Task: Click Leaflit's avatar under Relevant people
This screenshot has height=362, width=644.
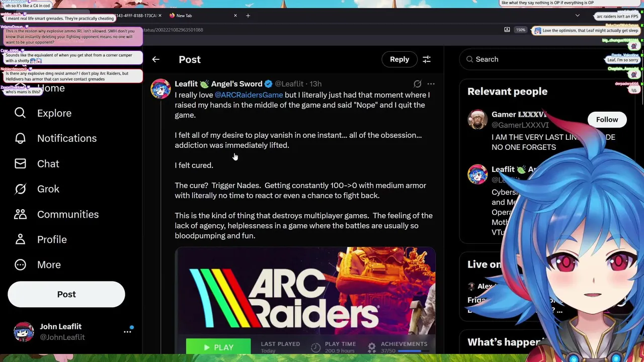Action: 477,174
